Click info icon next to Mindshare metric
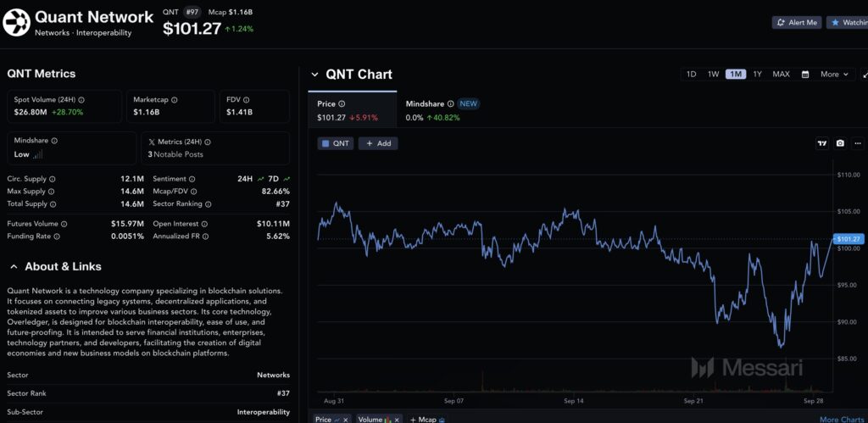 [54, 141]
